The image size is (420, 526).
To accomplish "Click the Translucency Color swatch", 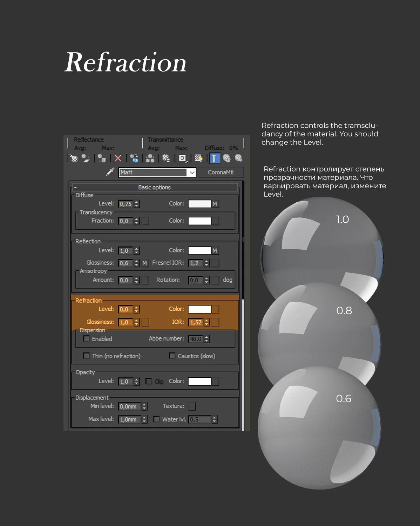I will pos(199,221).
